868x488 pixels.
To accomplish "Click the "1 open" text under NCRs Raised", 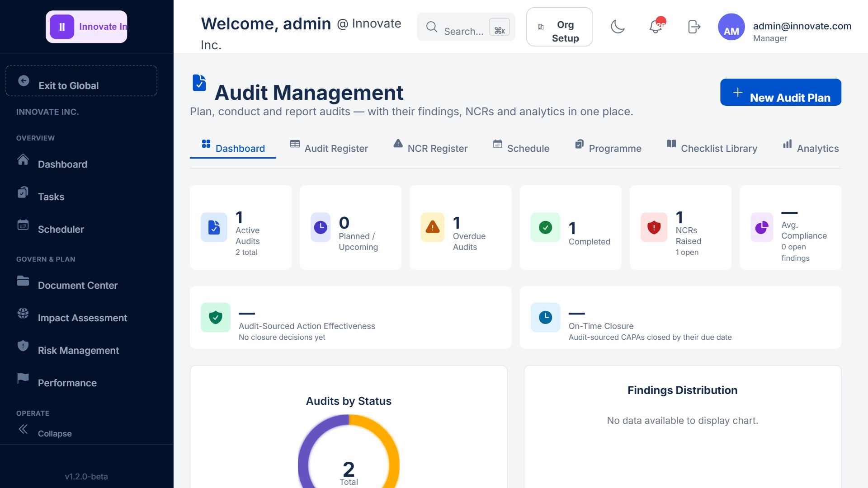I will point(687,252).
